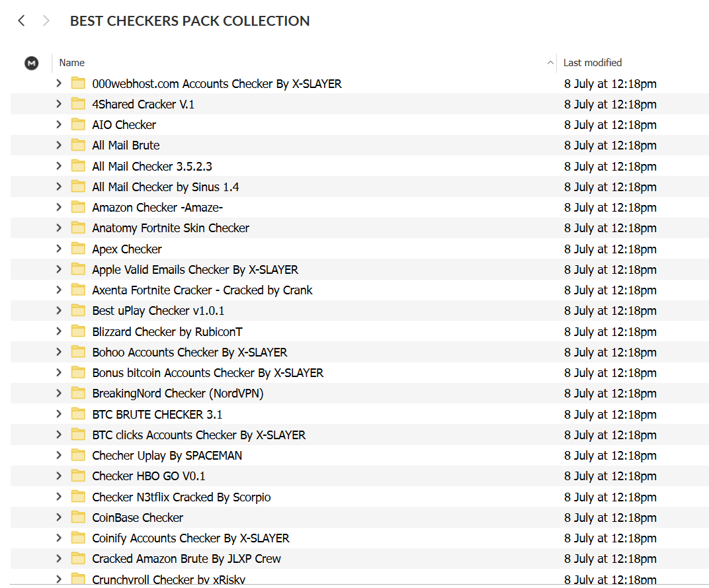The image size is (709, 588).
Task: Click the All Mail Brute folder icon
Action: pyautogui.click(x=78, y=146)
